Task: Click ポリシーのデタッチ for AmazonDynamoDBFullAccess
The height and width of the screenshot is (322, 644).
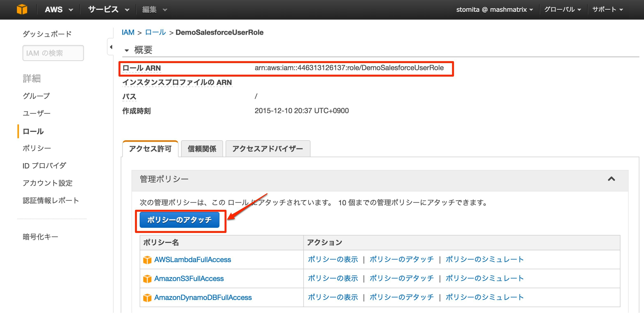Action: point(401,298)
